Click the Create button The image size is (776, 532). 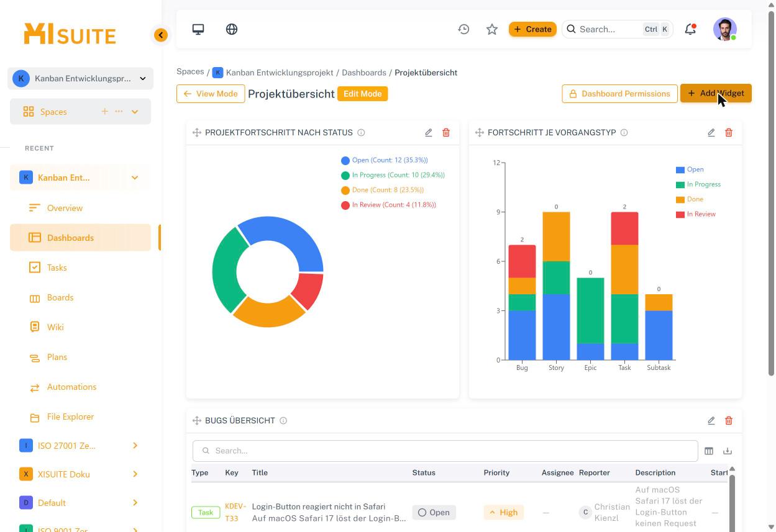[532, 29]
